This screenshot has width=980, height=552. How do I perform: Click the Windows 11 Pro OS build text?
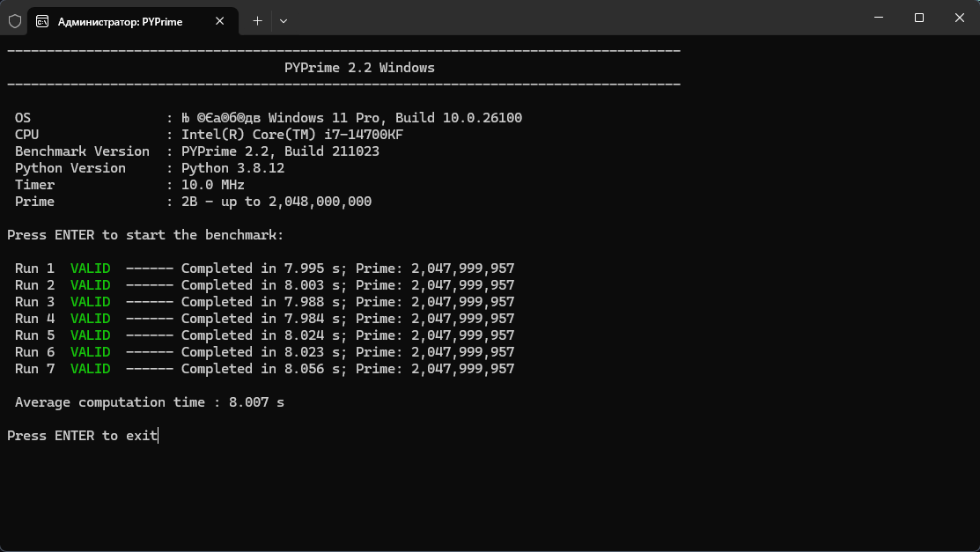395,117
